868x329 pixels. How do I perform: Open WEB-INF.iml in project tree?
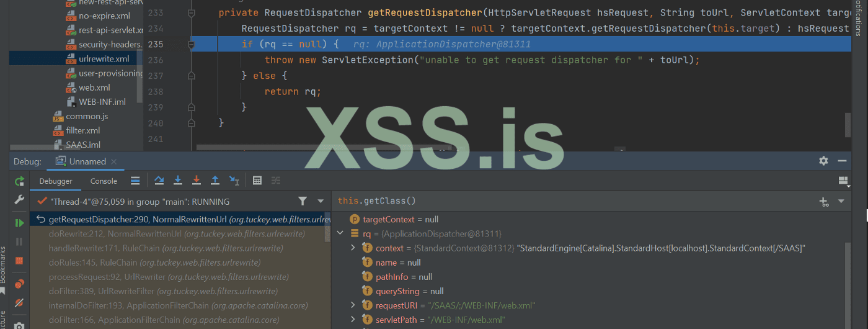102,102
